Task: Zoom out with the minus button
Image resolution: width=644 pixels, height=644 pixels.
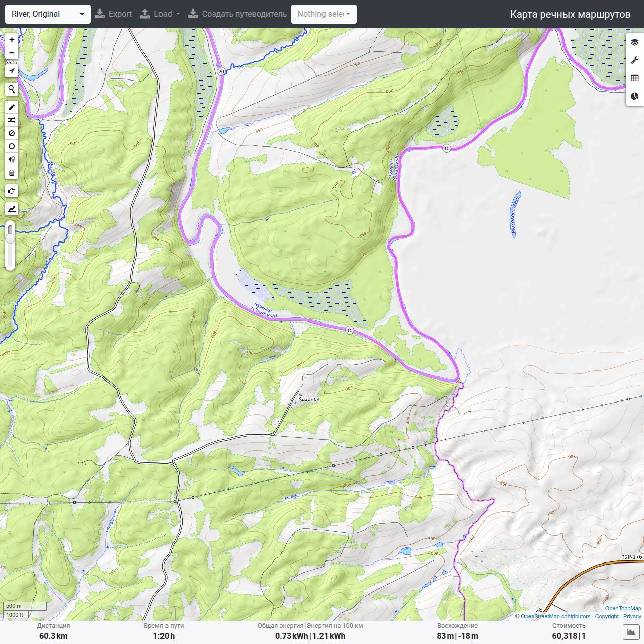Action: 12,53
